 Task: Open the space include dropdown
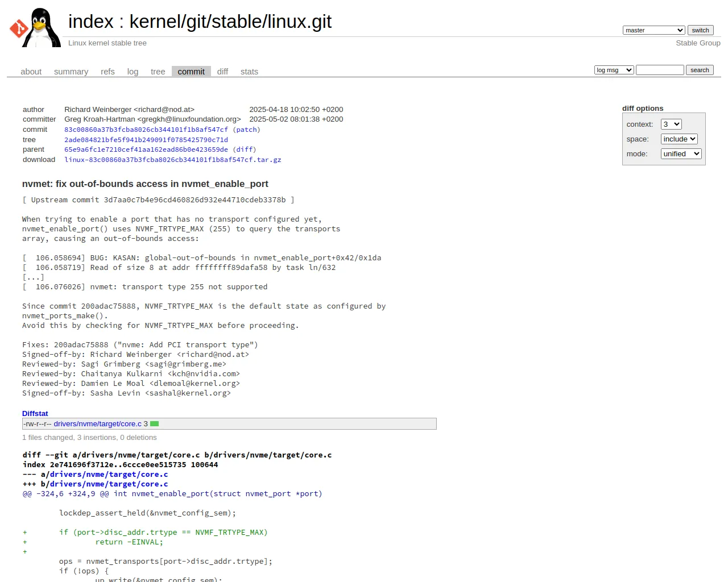(x=679, y=139)
